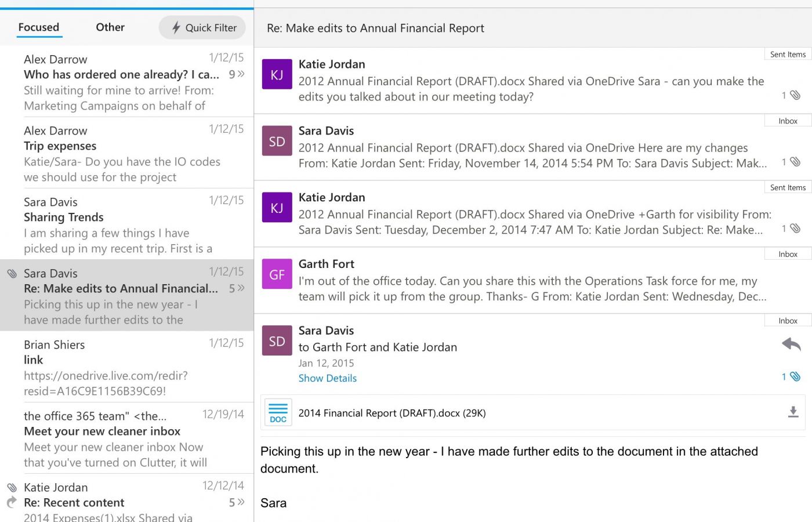This screenshot has height=522, width=812.
Task: Click Katie Jordan's KJ avatar on first message
Action: point(277,75)
